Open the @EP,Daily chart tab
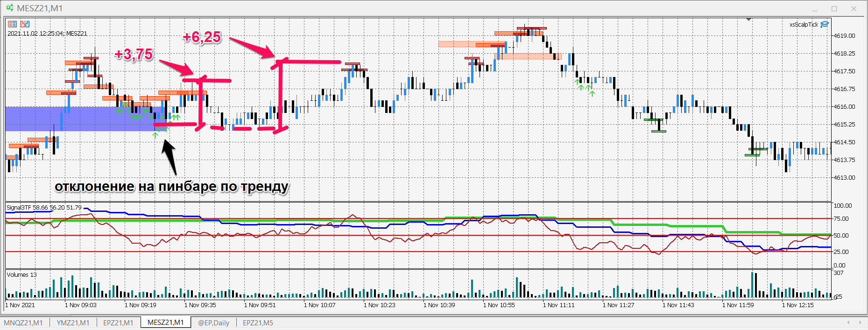 point(214,323)
